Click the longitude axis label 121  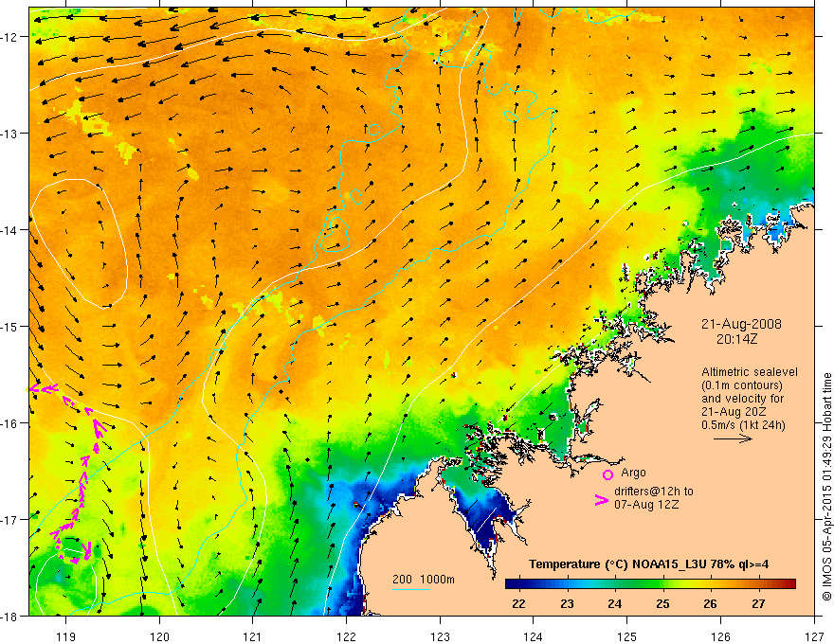tap(253, 636)
